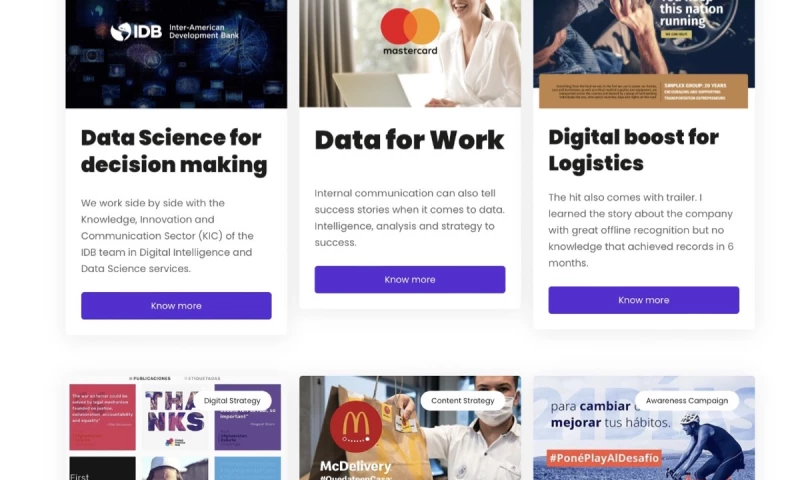Screen dimensions: 800x480
Task: Select the Awareness Campaign tag
Action: tap(687, 401)
